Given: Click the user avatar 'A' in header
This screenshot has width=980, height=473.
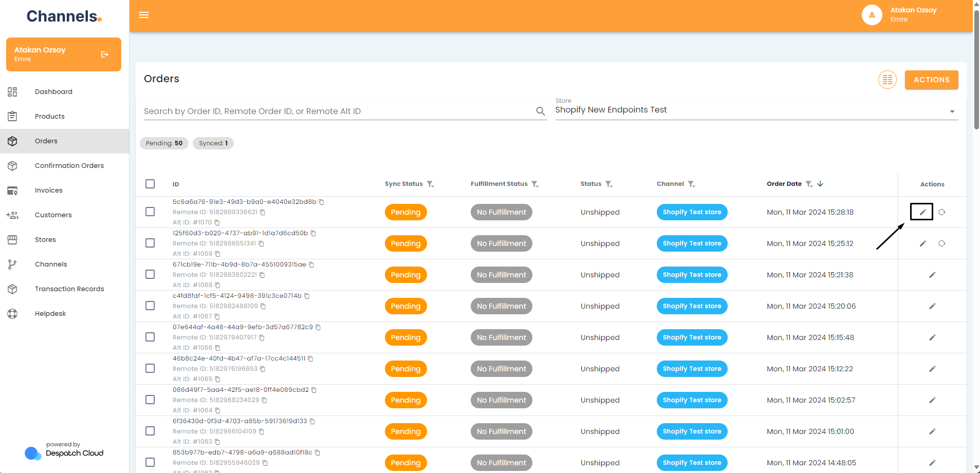Looking at the screenshot, I should coord(872,15).
